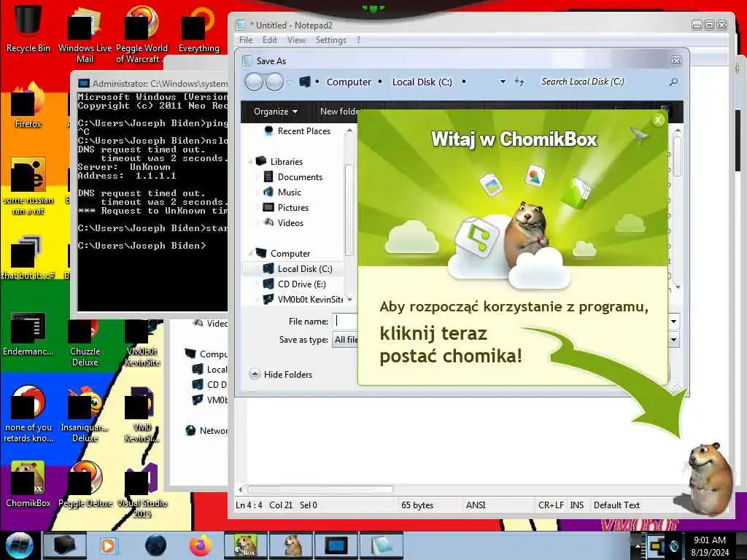The width and height of the screenshot is (747, 560).
Task: Click Computer in the address breadcrumb
Action: pos(349,82)
